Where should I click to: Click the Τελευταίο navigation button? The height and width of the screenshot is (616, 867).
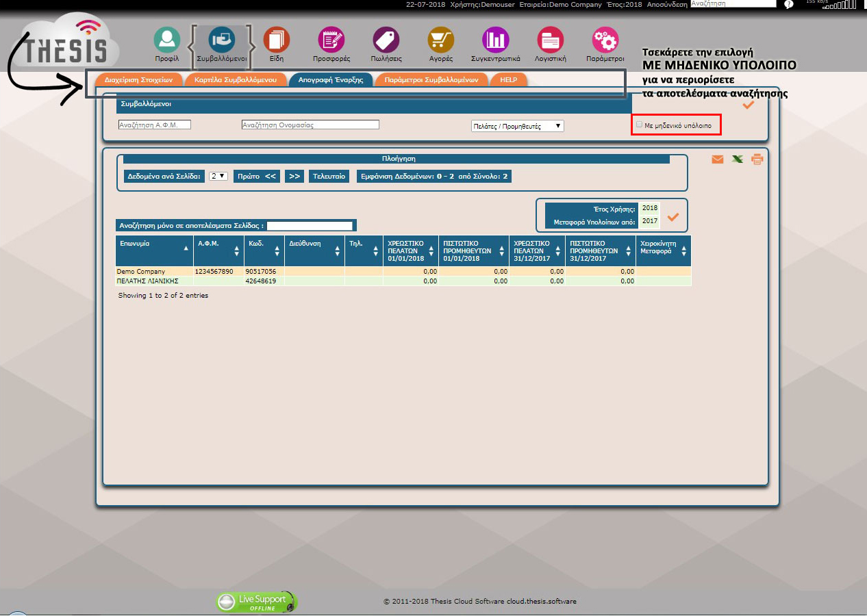(x=329, y=176)
